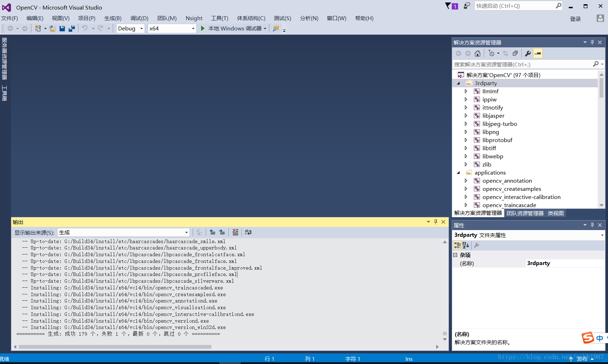
Task: Click Go to Next Message in Output
Action: click(222, 232)
